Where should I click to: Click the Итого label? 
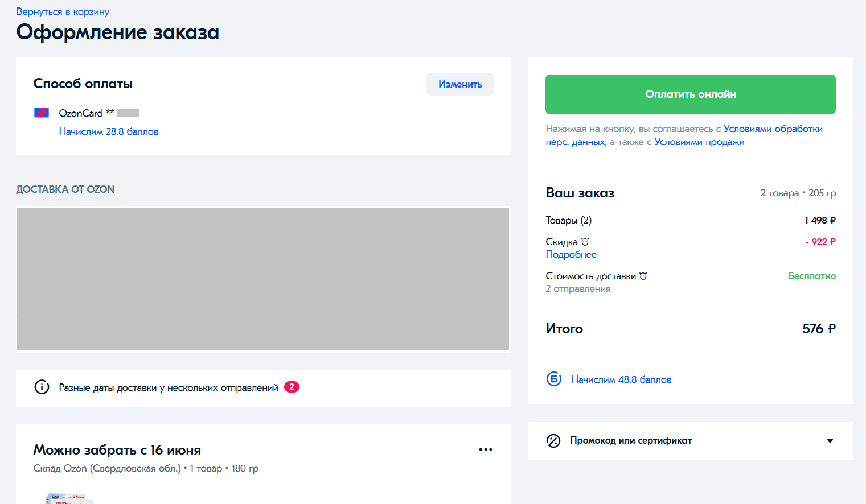point(564,329)
